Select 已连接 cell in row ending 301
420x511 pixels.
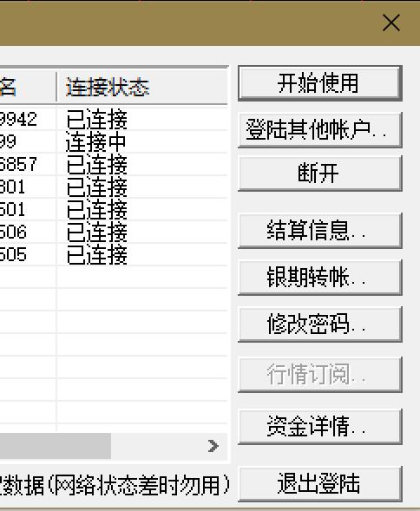click(97, 187)
